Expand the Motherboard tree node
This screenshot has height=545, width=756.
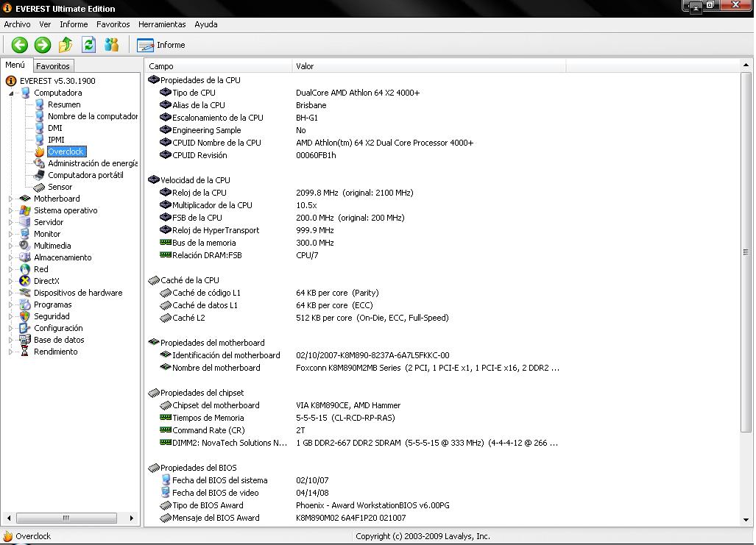coord(11,199)
